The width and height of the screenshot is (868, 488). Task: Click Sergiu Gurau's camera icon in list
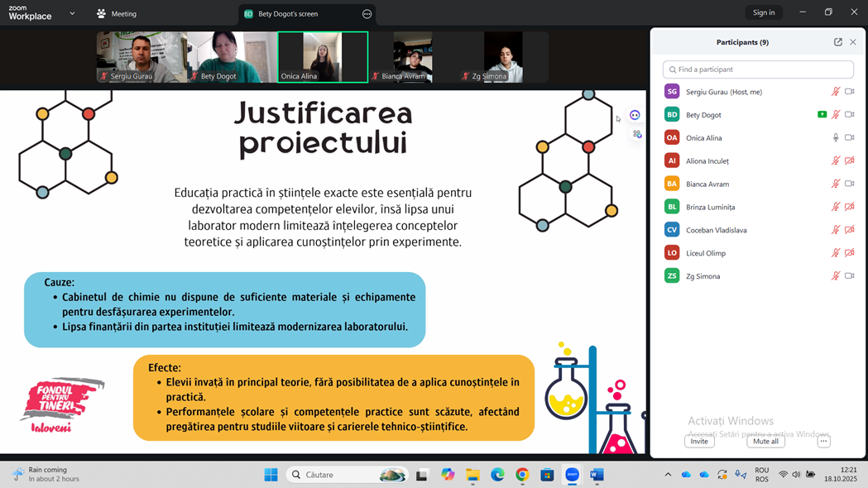click(x=849, y=92)
